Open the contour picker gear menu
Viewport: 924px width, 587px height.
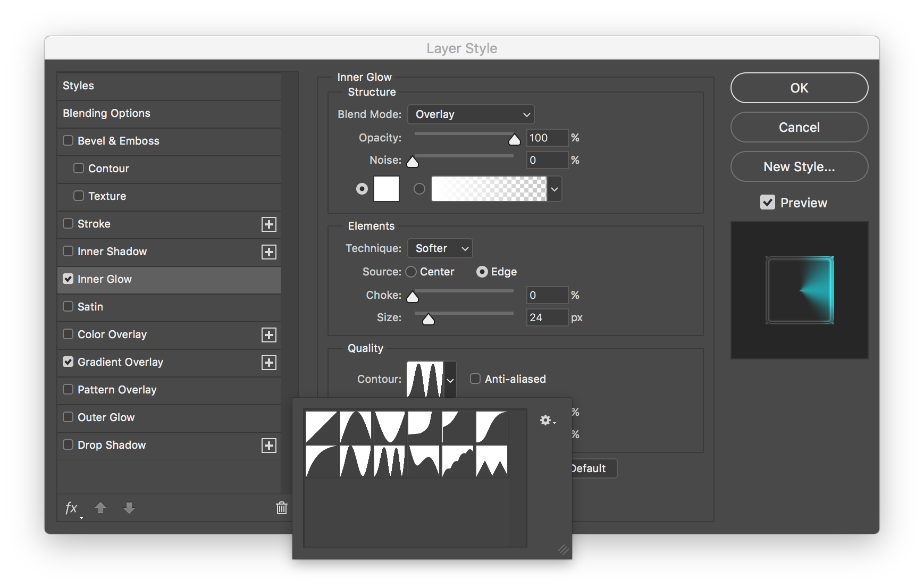coord(545,420)
